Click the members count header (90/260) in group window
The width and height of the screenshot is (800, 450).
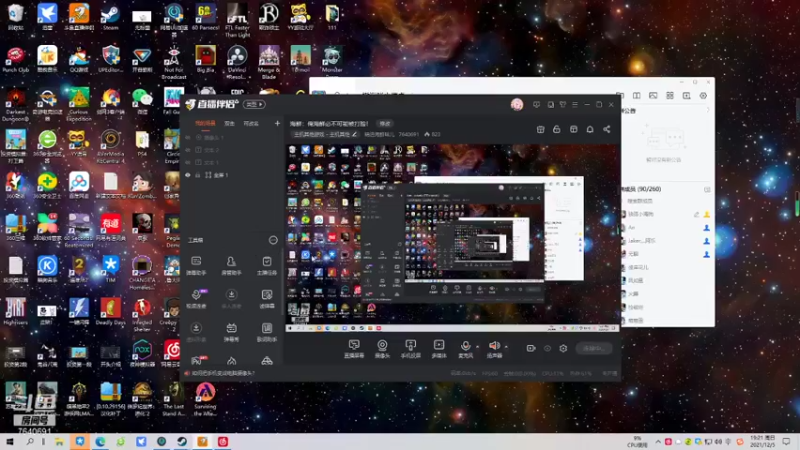(641, 189)
